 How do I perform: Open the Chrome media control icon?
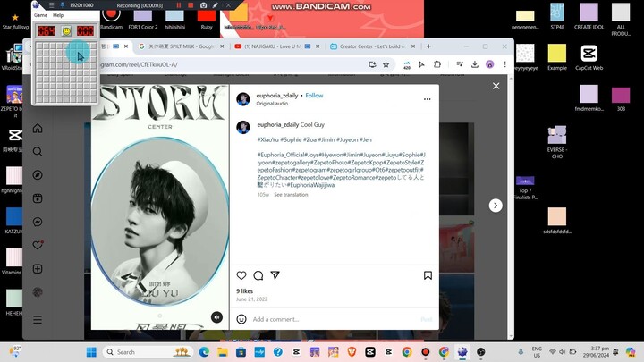[x=460, y=64]
